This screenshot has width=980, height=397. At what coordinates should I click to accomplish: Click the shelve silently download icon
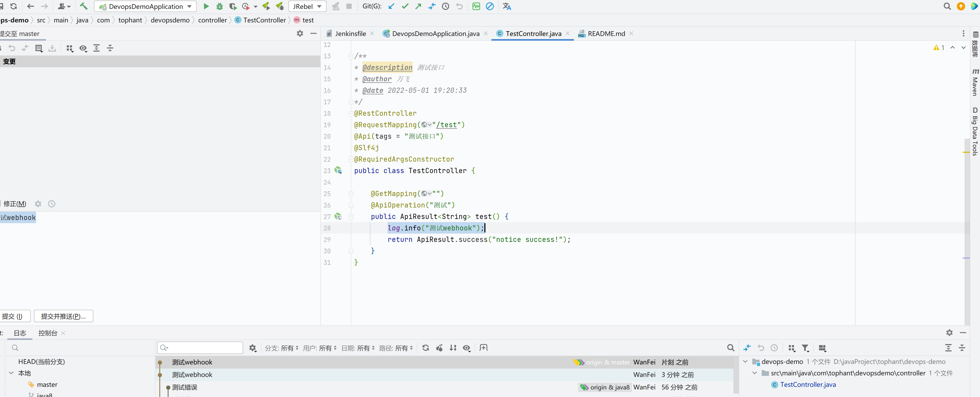[x=52, y=48]
